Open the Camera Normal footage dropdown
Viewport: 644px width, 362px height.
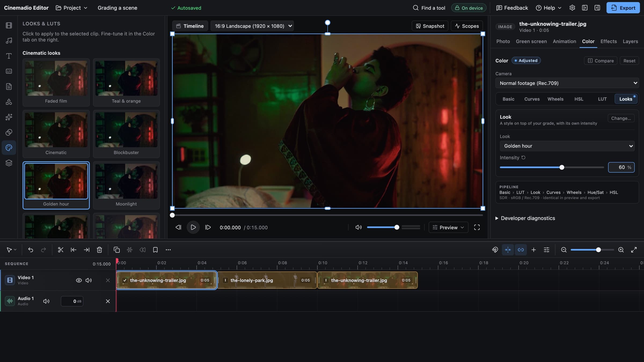[x=567, y=83]
